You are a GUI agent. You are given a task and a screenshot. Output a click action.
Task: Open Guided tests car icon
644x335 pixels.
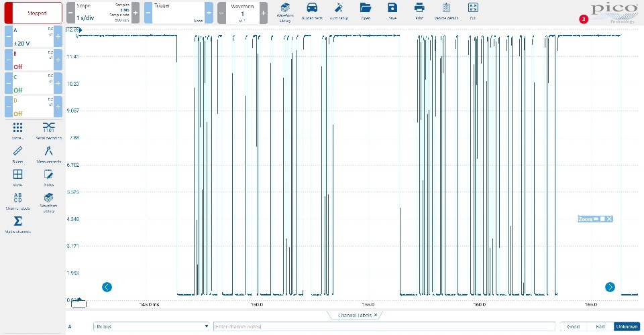[x=312, y=11]
